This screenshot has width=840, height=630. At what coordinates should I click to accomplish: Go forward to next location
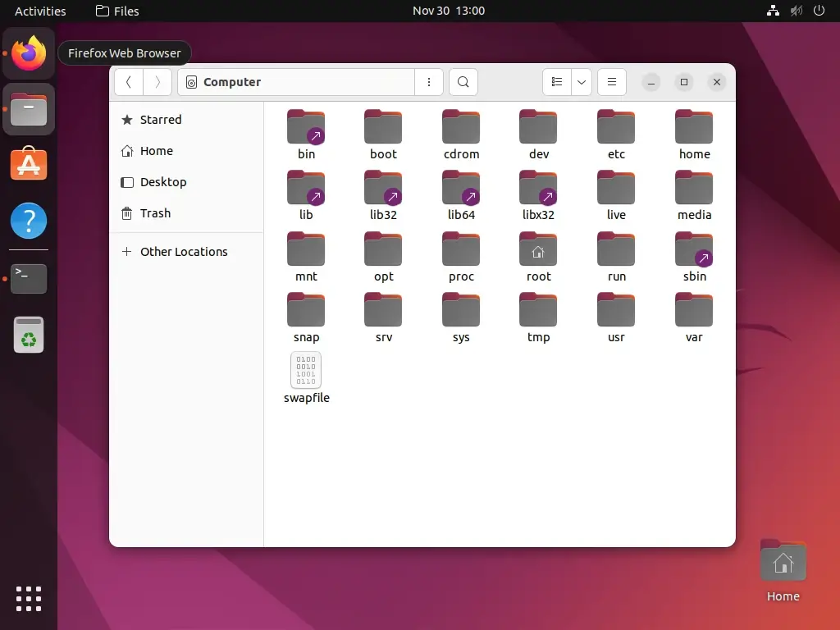(x=157, y=82)
